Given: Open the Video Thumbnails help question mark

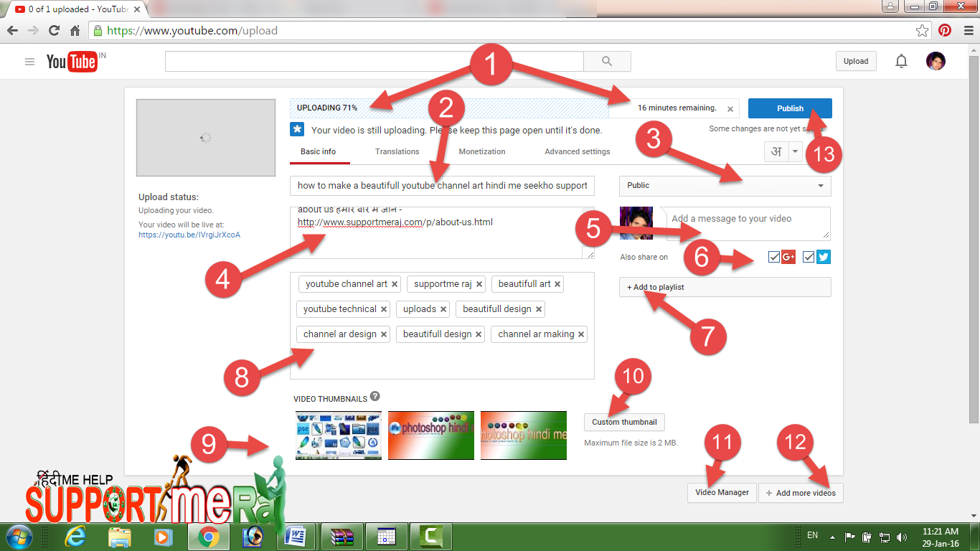Looking at the screenshot, I should tap(375, 396).
